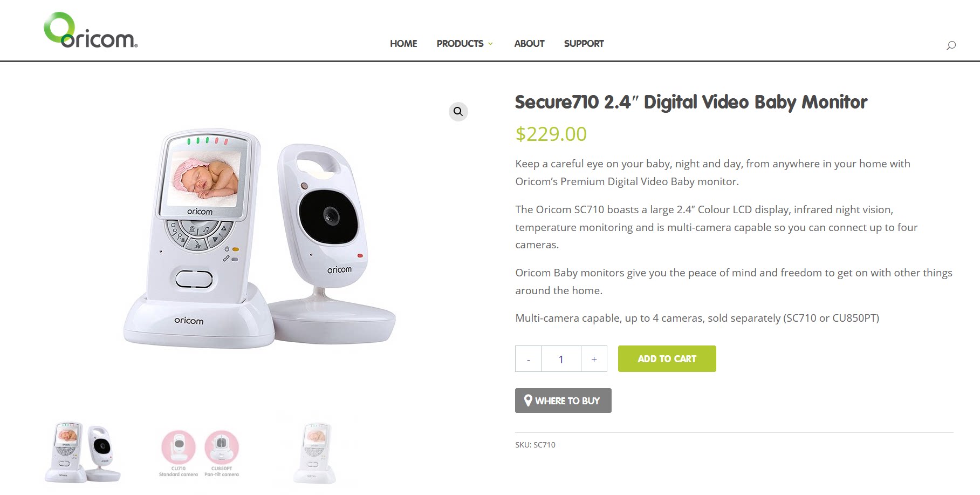This screenshot has height=495, width=980.
Task: Open the ABOUT page
Action: tap(529, 44)
